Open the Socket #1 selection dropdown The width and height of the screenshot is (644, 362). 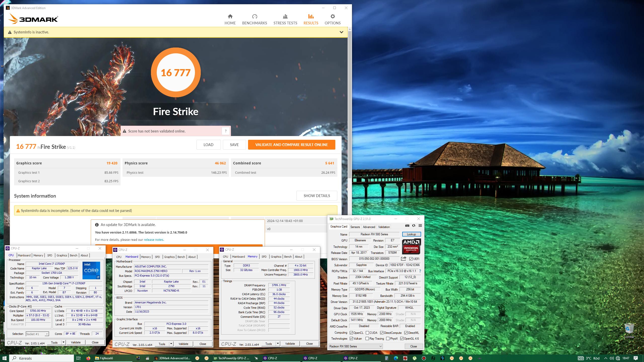37,334
